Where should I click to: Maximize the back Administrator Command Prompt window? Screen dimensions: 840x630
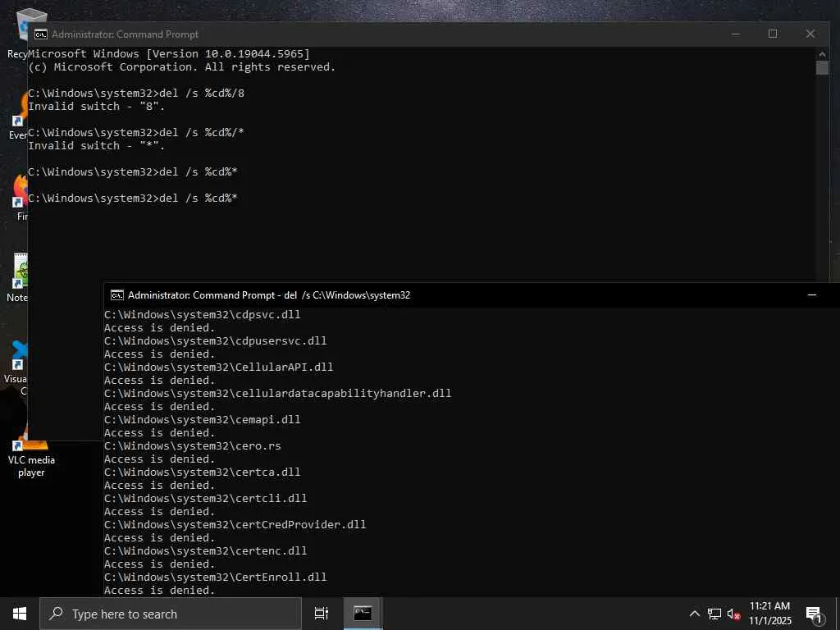pos(773,34)
